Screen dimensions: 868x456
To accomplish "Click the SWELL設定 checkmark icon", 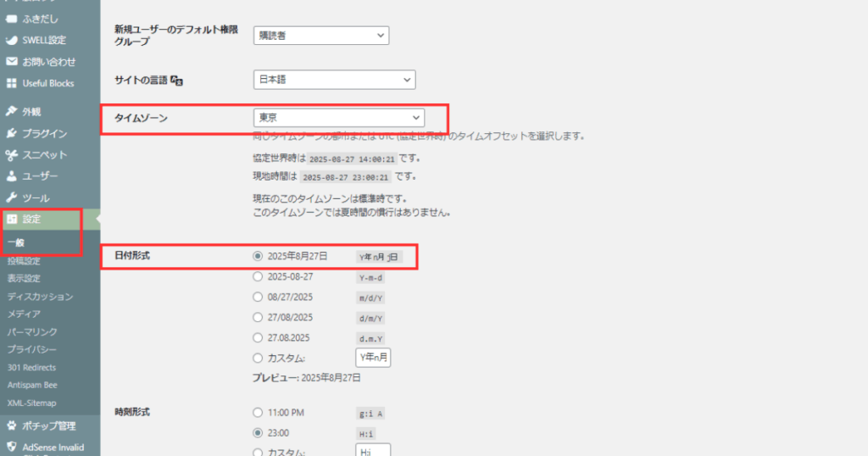I will click(12, 40).
